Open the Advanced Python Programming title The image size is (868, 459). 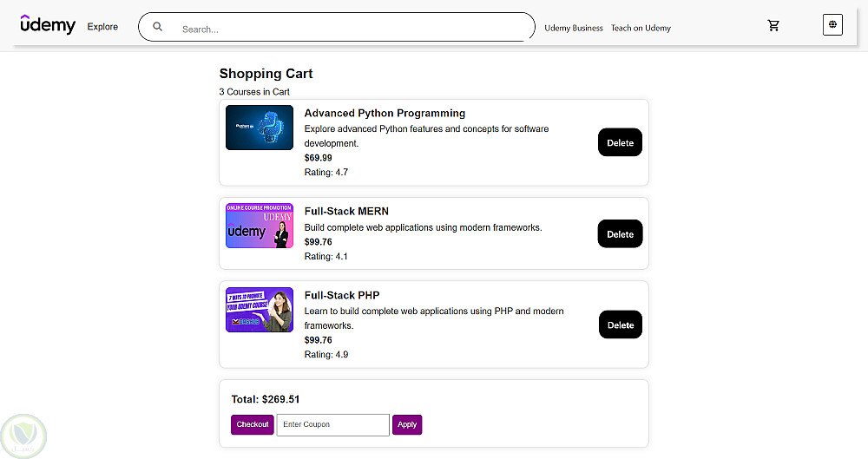pyautogui.click(x=385, y=113)
